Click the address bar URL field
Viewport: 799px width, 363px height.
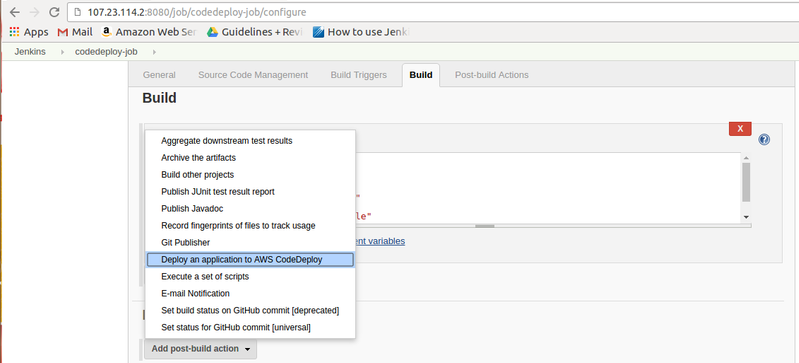[x=433, y=12]
